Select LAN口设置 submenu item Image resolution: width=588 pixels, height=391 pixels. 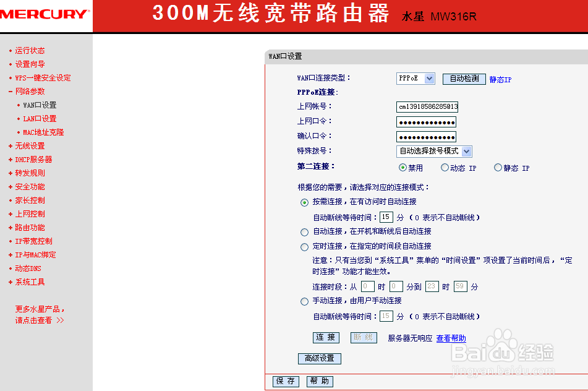pos(40,119)
